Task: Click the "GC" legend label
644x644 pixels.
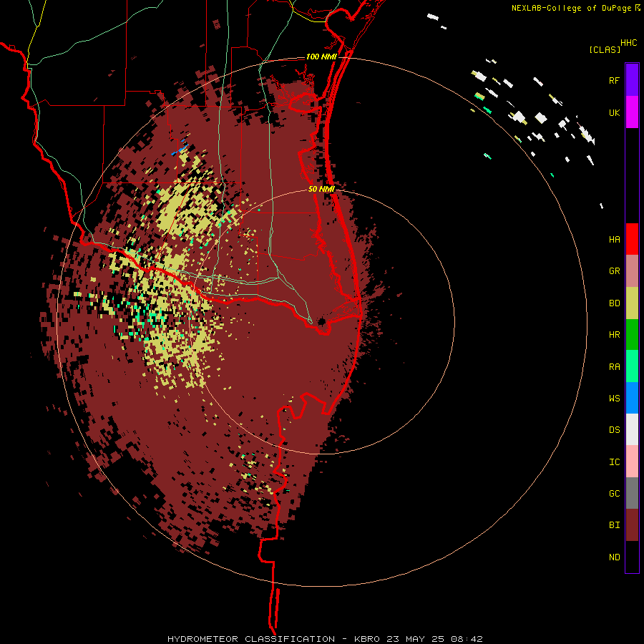Action: click(614, 494)
